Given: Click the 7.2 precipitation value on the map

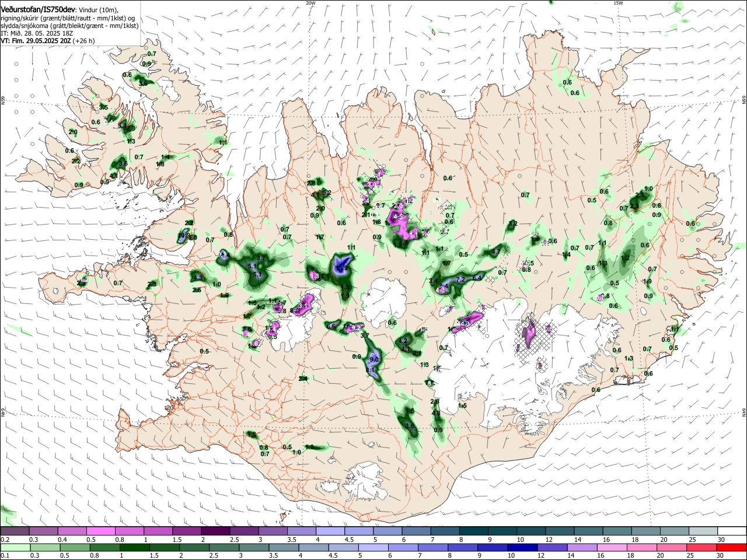Looking at the screenshot, I should [460, 280].
